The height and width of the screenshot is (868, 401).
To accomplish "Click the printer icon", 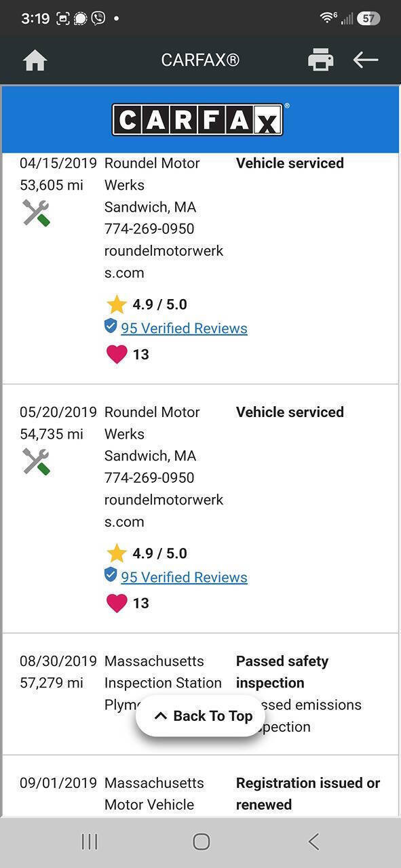I will [x=320, y=60].
